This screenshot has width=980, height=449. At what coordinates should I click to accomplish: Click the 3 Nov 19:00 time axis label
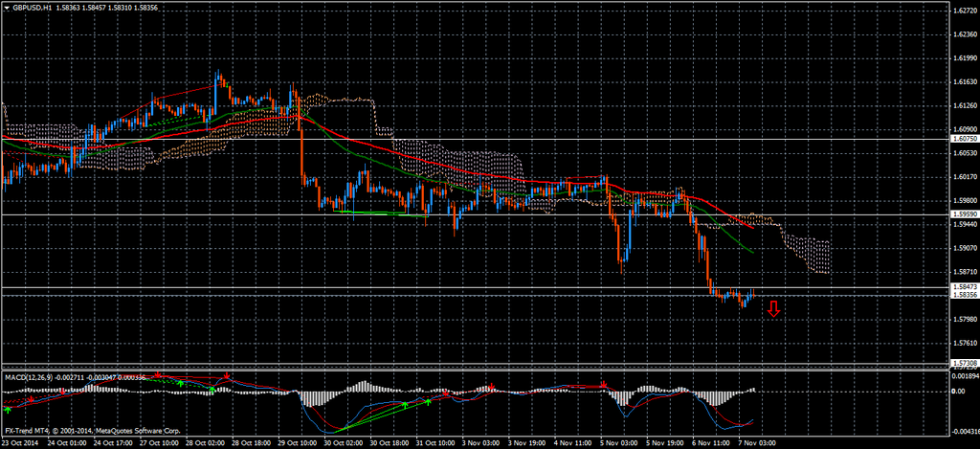coord(528,442)
